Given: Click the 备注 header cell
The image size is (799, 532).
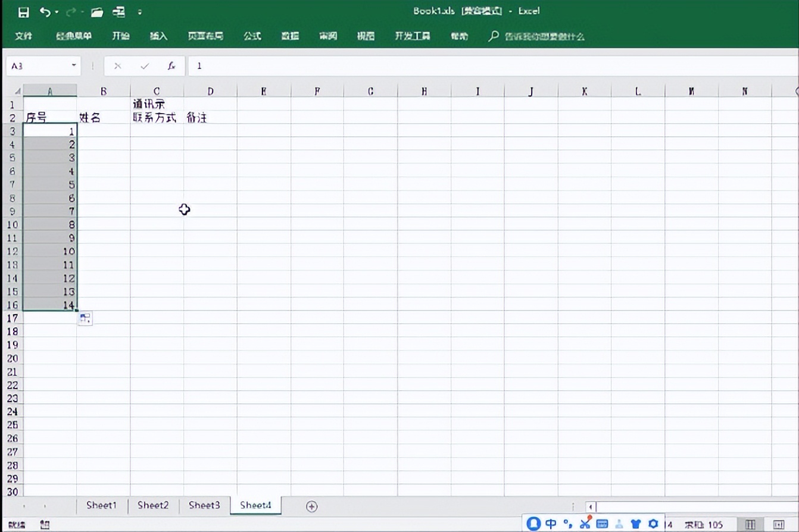Looking at the screenshot, I should pos(210,117).
